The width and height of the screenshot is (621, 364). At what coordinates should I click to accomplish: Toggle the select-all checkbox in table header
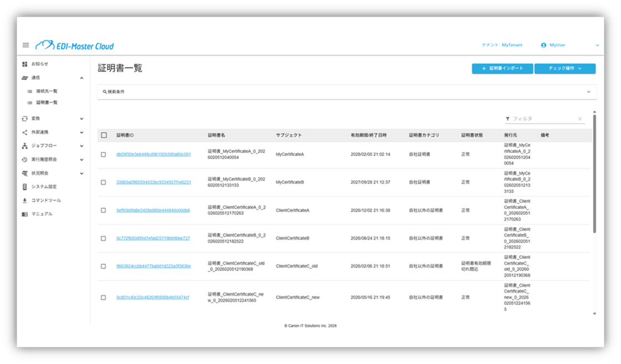click(104, 135)
